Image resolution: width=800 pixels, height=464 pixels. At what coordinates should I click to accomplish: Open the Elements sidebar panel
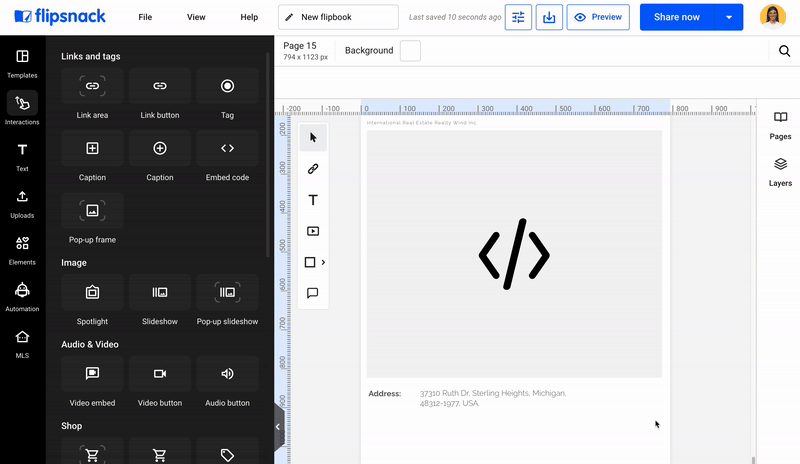(22, 250)
